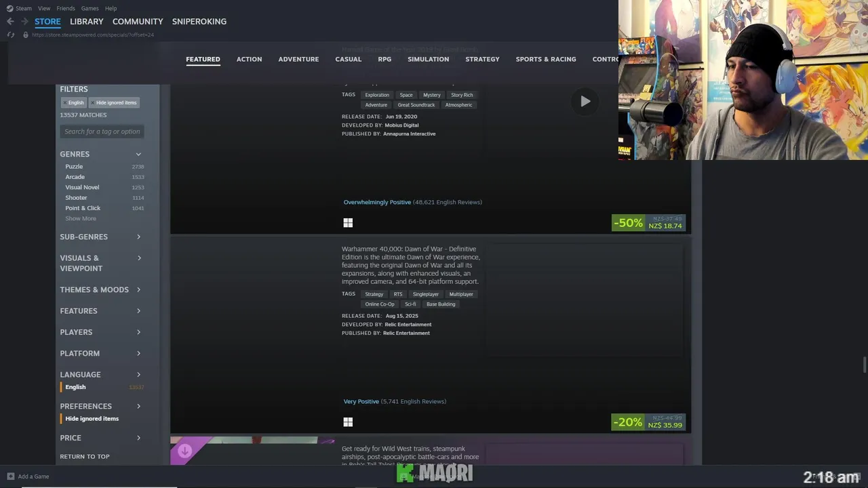Collapse the GENRES section chevron

138,155
